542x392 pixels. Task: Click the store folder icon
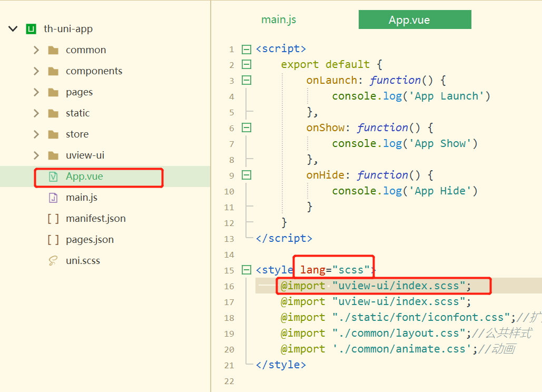(x=53, y=135)
